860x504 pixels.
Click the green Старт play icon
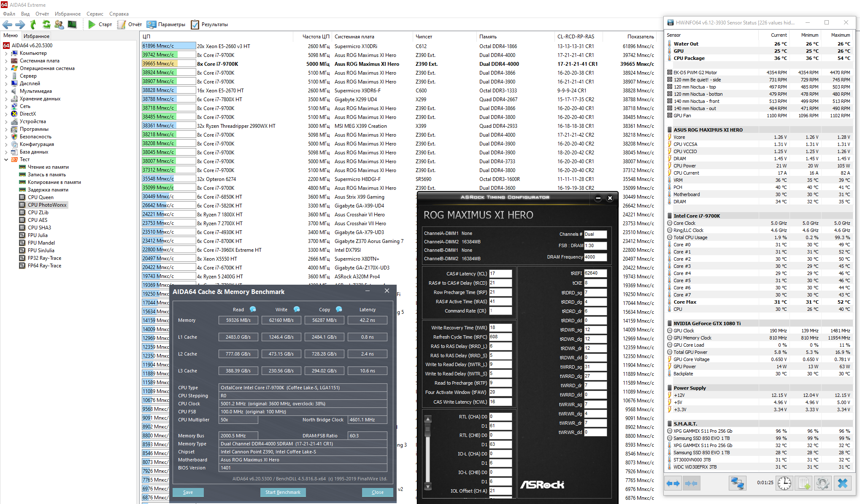pos(92,24)
